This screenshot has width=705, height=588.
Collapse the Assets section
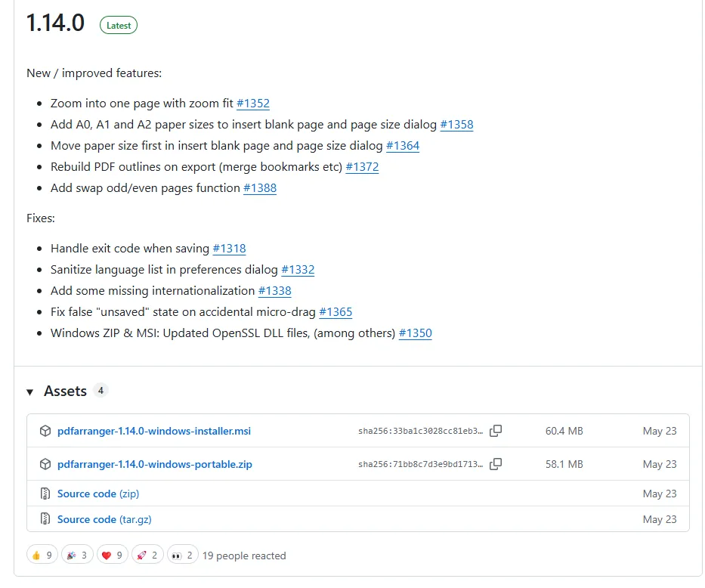click(x=30, y=392)
